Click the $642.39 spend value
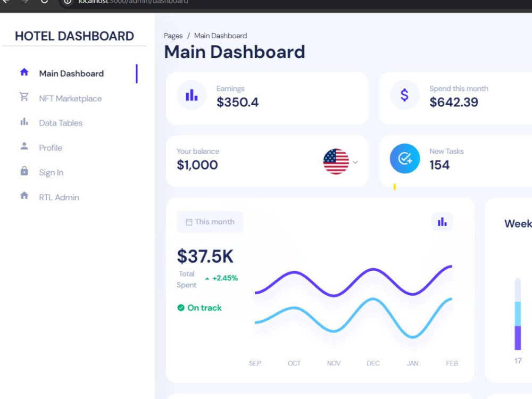The height and width of the screenshot is (399, 532). (x=454, y=102)
